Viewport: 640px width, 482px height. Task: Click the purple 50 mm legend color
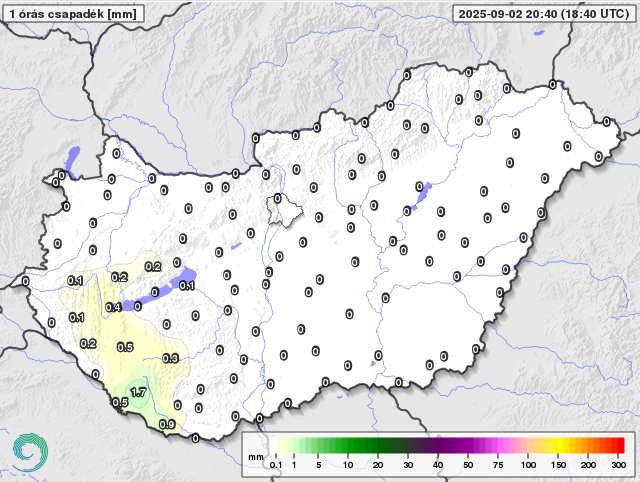click(x=468, y=445)
